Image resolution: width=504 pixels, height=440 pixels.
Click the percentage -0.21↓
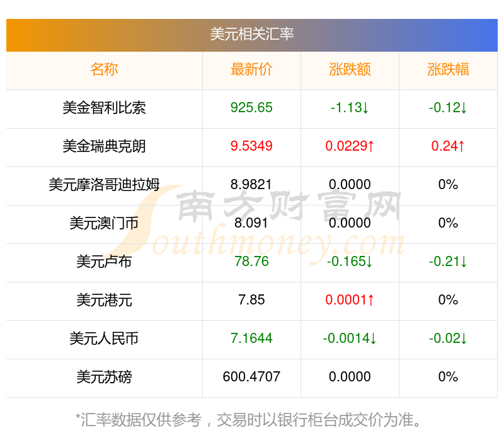pos(448,261)
